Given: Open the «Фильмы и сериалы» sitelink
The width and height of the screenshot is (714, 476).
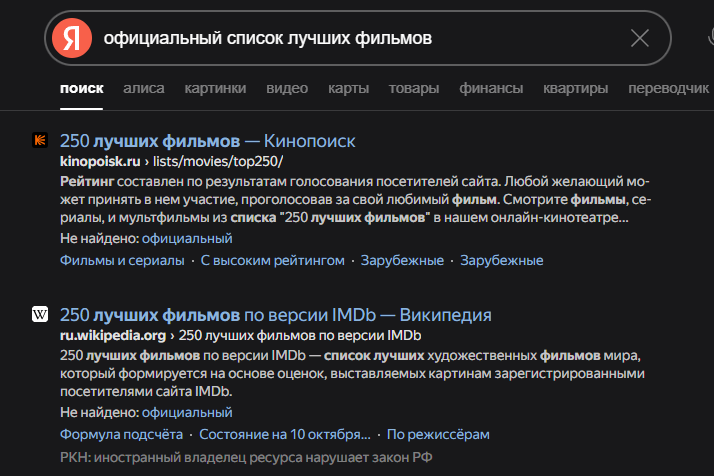Looking at the screenshot, I should click(x=122, y=261).
